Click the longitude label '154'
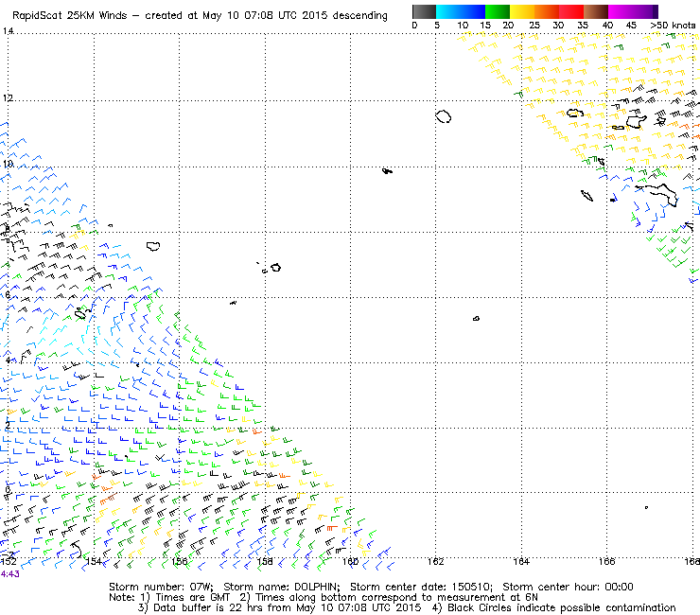 (x=94, y=561)
